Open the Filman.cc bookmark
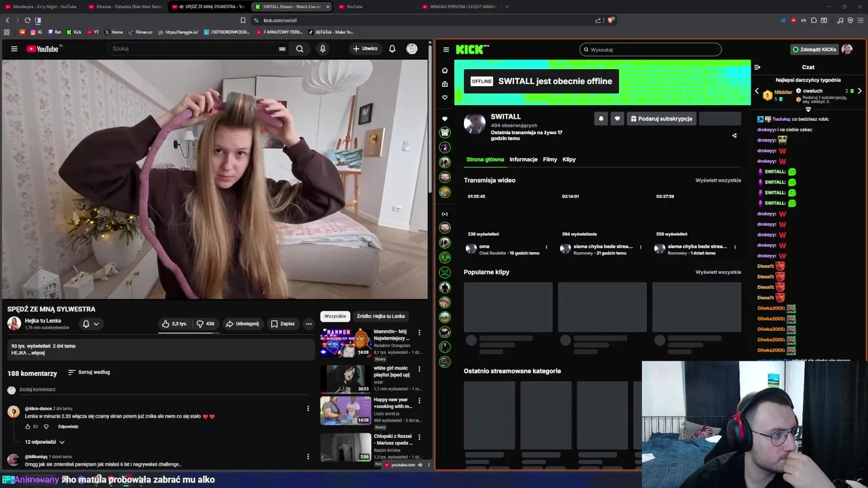The height and width of the screenshot is (488, 868). tap(140, 32)
